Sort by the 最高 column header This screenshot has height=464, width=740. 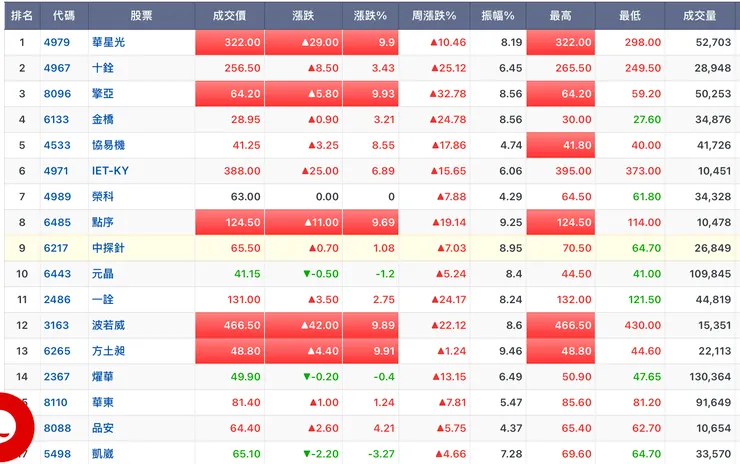coord(561,16)
